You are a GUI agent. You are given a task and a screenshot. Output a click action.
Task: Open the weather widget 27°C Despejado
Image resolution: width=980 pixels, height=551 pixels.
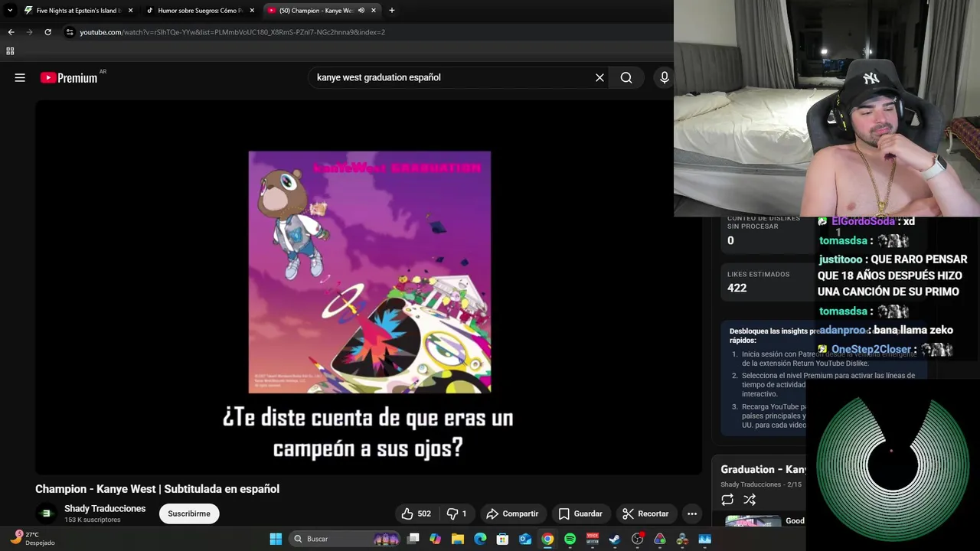click(34, 539)
